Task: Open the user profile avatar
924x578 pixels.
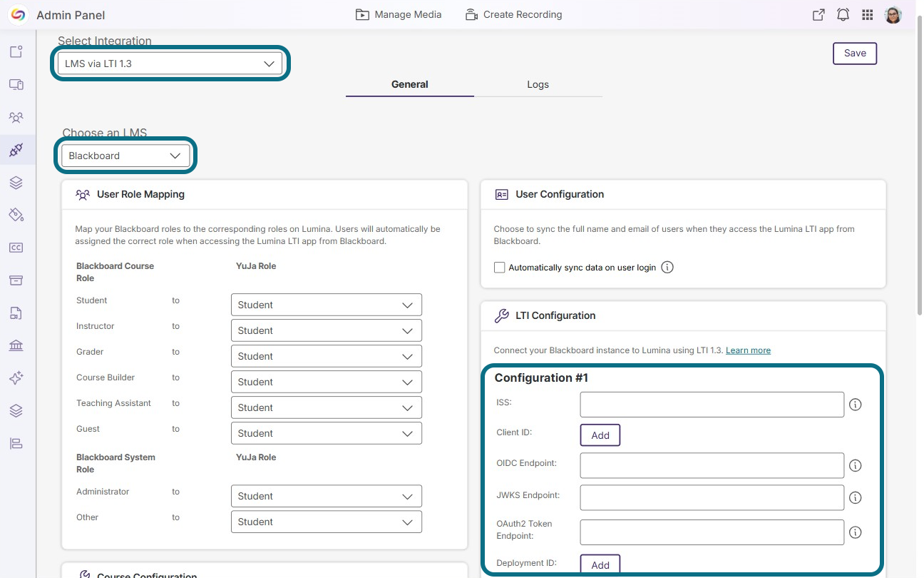Action: (893, 15)
